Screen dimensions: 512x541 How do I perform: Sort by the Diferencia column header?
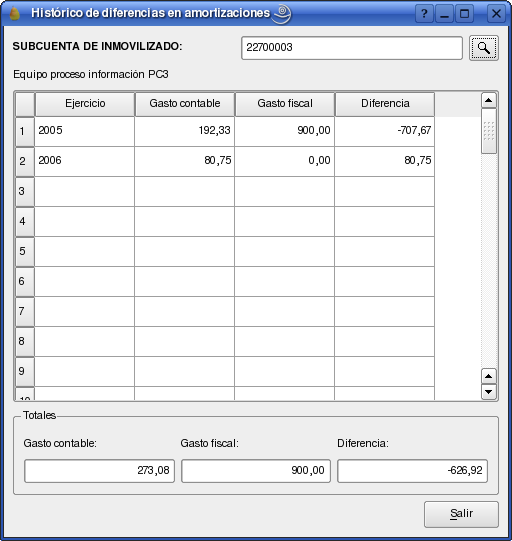click(x=385, y=104)
